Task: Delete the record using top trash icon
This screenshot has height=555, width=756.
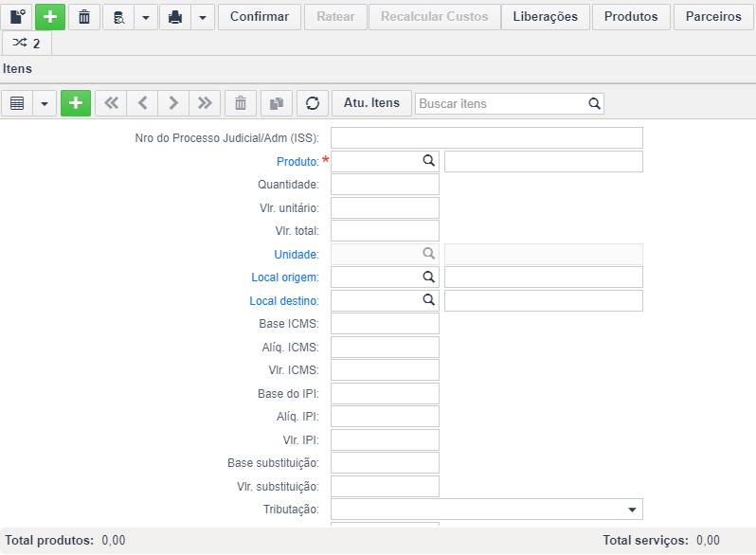Action: 84,17
